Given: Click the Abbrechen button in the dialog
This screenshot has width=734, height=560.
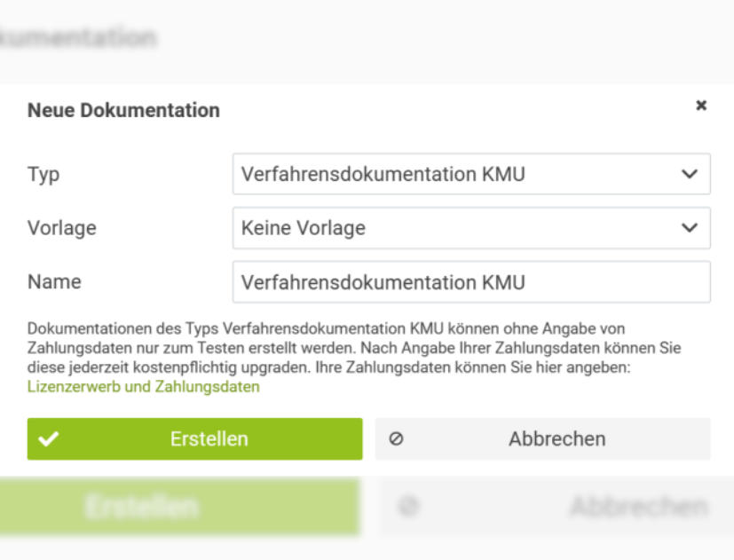Looking at the screenshot, I should 543,438.
